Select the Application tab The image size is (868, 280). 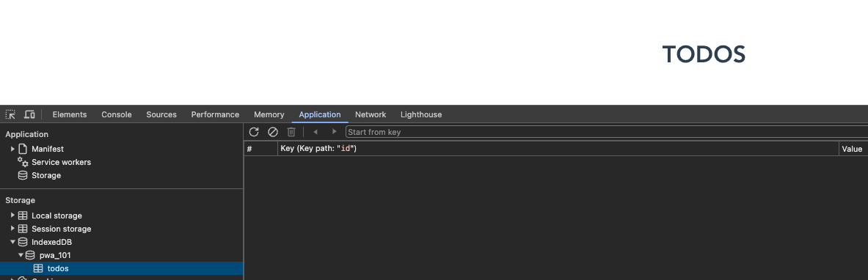320,114
